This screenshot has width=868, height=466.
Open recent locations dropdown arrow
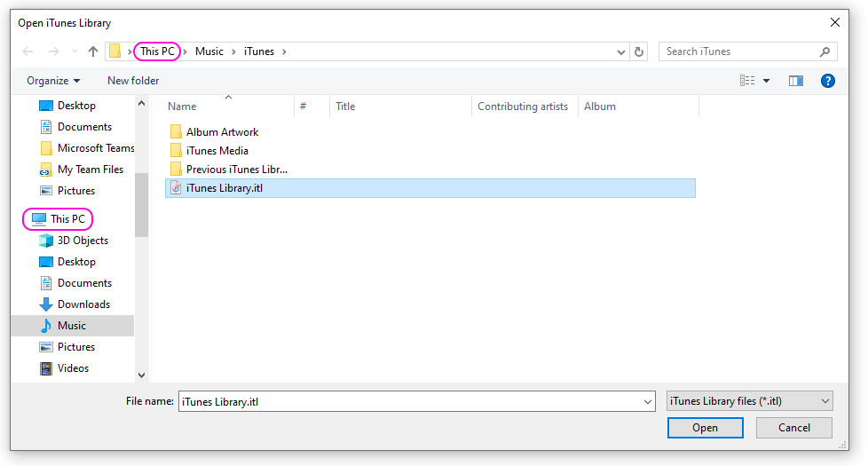point(75,51)
